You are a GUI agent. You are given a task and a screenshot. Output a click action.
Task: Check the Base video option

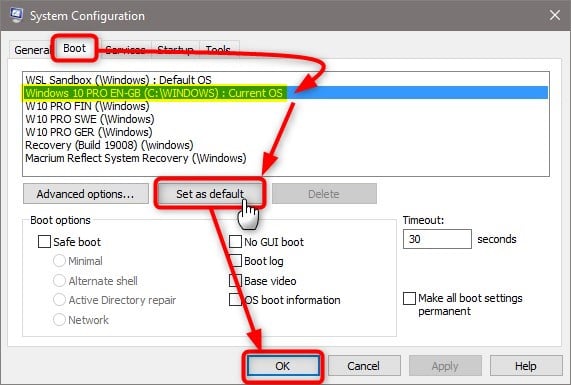235,280
